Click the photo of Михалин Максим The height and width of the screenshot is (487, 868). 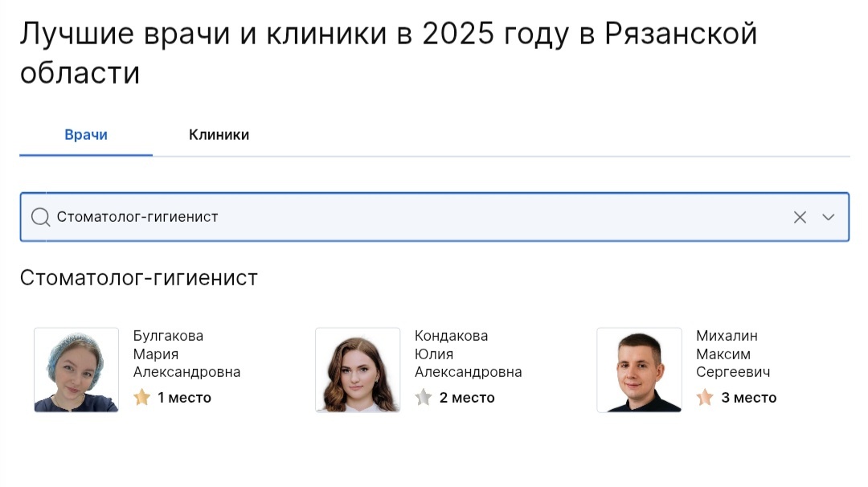click(x=639, y=370)
